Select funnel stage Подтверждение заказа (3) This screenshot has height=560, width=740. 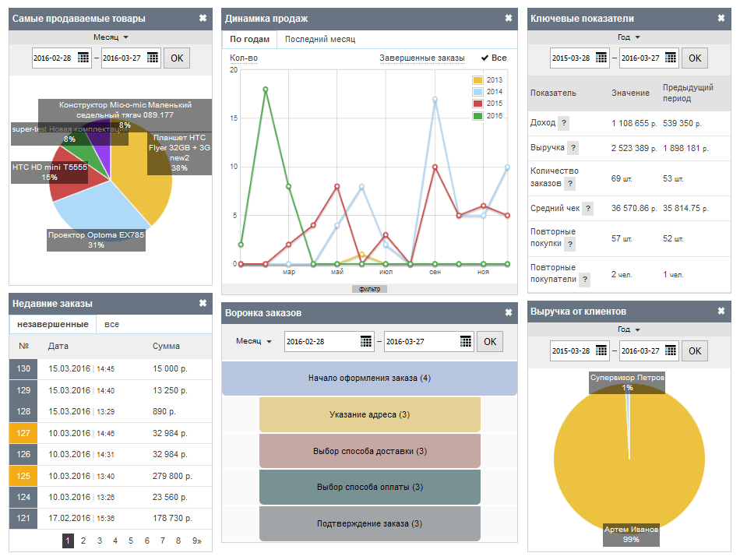369,523
